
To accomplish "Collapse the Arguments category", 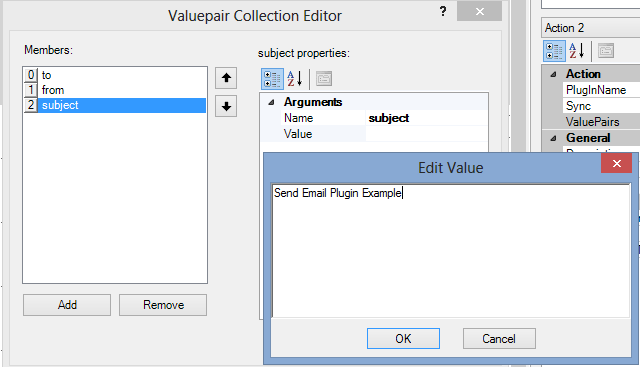I will click(271, 102).
